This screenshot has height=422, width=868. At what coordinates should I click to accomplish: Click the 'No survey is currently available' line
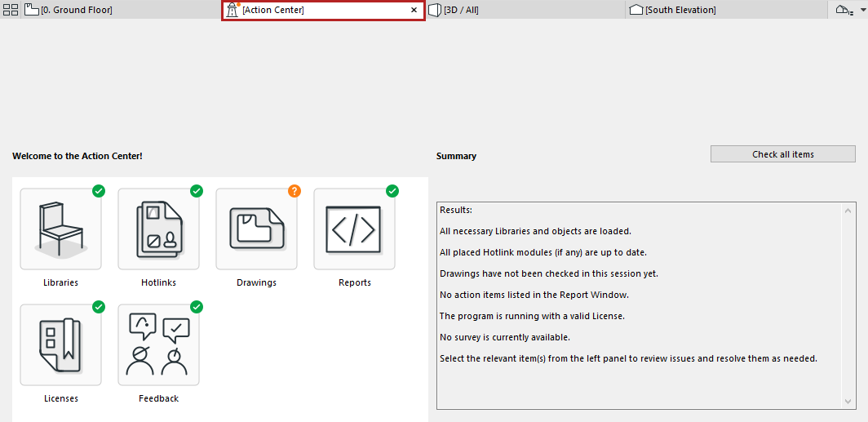tap(505, 337)
